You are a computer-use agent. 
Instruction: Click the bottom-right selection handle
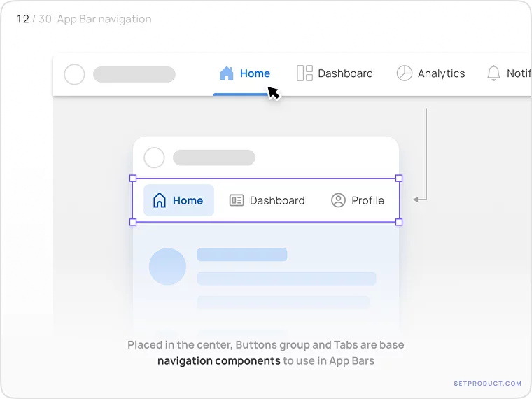[x=399, y=222]
